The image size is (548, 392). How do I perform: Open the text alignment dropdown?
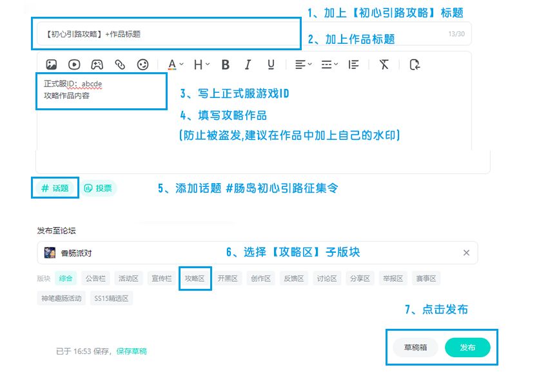[303, 64]
